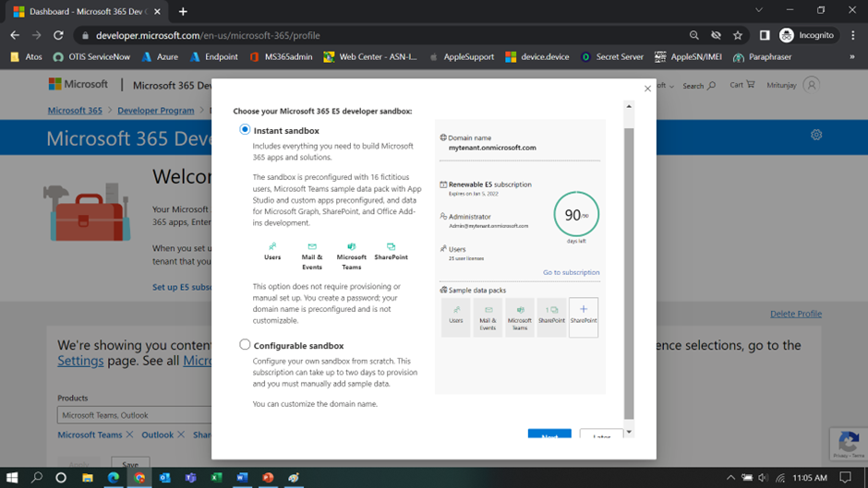Click the dialog scrollbar up arrow
This screenshot has height=488, width=868.
(x=629, y=106)
